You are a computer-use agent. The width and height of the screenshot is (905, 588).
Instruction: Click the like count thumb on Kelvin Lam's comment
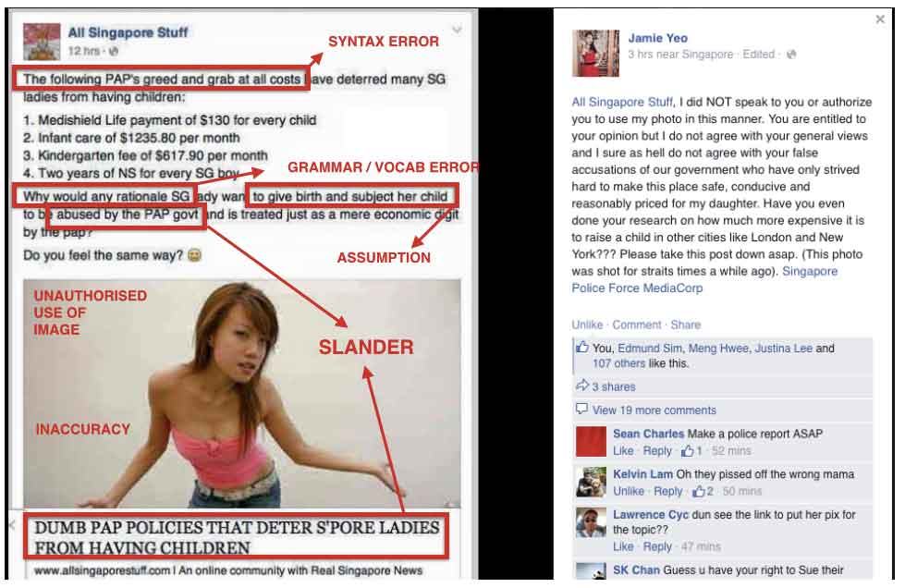699,491
